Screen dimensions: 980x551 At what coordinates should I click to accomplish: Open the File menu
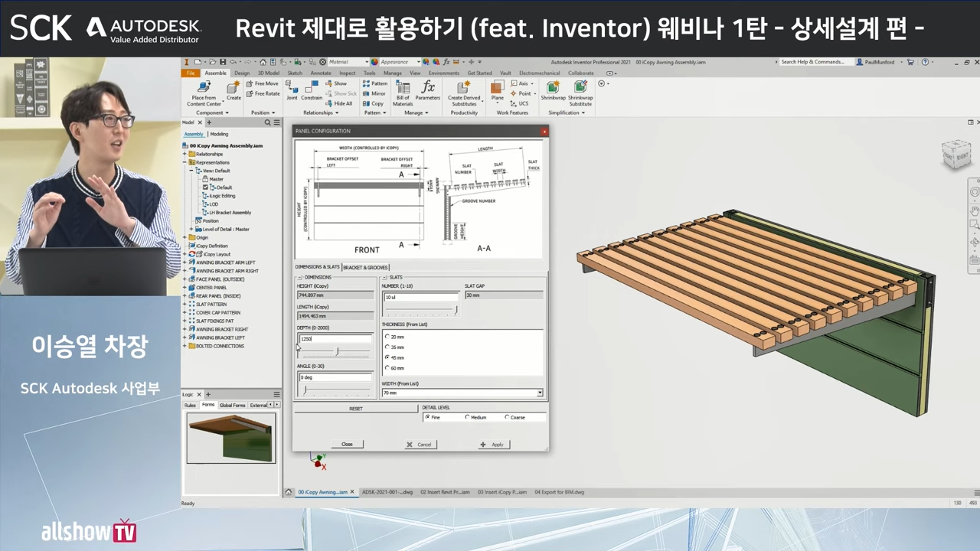(x=191, y=73)
